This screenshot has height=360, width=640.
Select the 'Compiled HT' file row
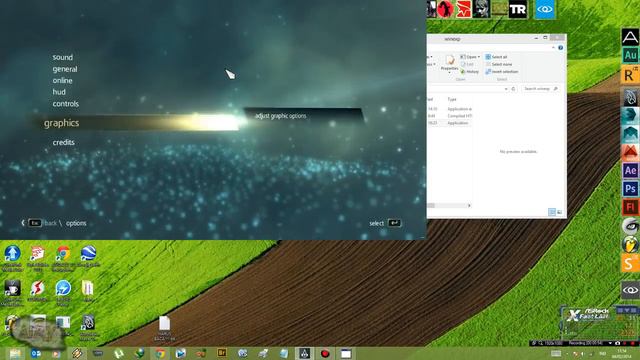(449, 116)
